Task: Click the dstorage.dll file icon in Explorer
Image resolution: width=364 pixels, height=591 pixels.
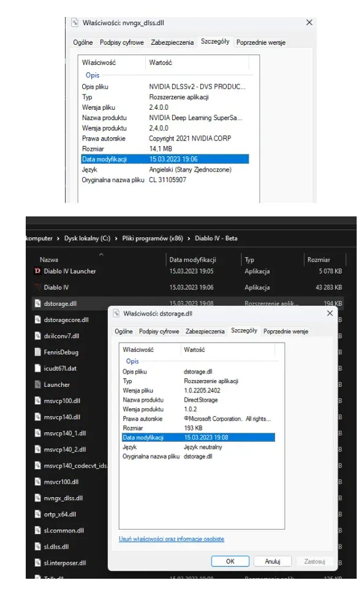Action: (x=37, y=303)
